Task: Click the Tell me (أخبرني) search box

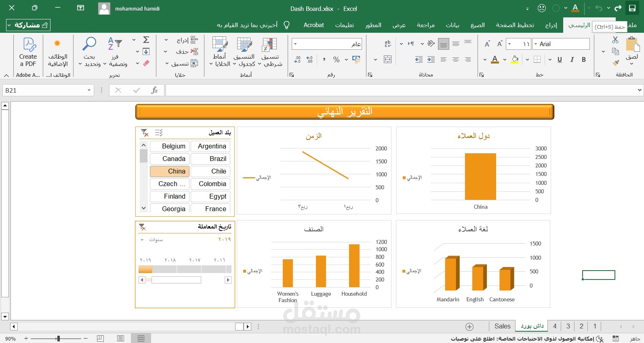Action: (253, 25)
